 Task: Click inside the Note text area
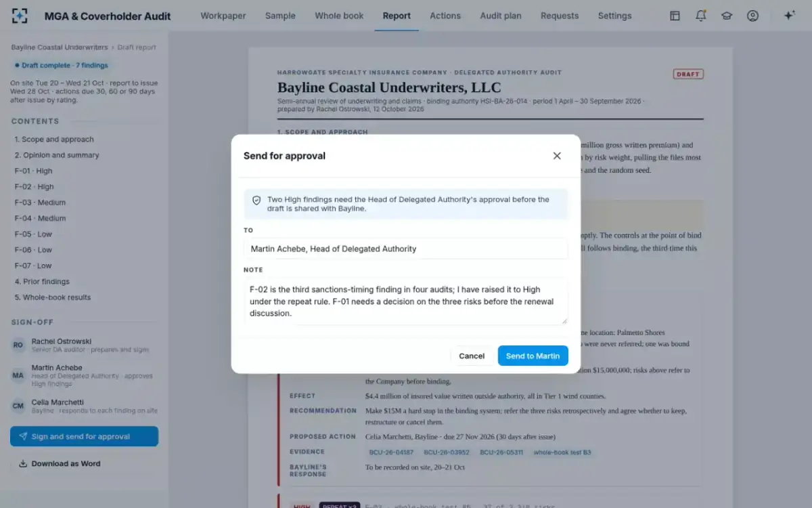click(x=406, y=301)
